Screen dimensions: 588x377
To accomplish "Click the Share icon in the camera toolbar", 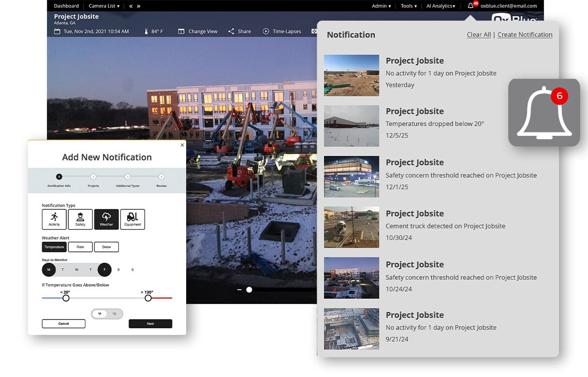I will click(231, 31).
